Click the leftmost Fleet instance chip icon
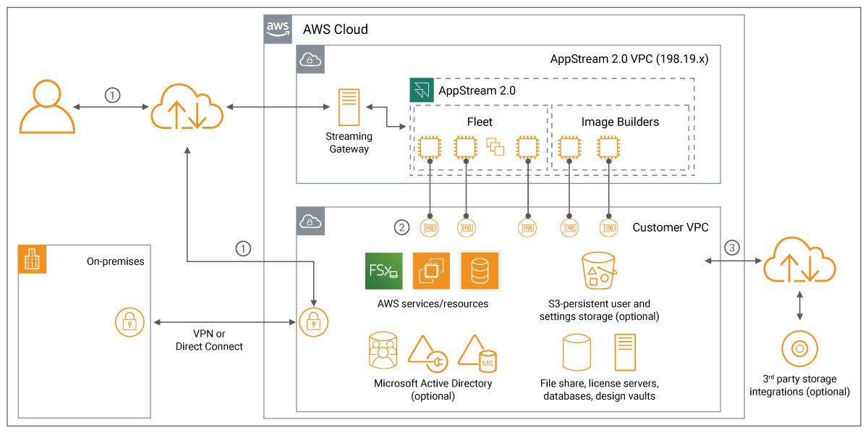Image resolution: width=868 pixels, height=433 pixels. point(429,147)
